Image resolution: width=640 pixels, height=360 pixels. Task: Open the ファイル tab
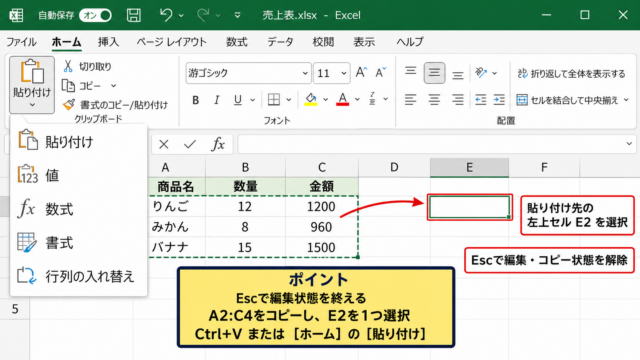21,42
